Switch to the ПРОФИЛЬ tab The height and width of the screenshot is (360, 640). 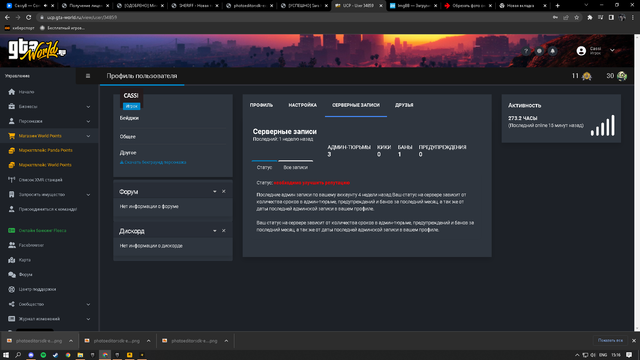[261, 105]
